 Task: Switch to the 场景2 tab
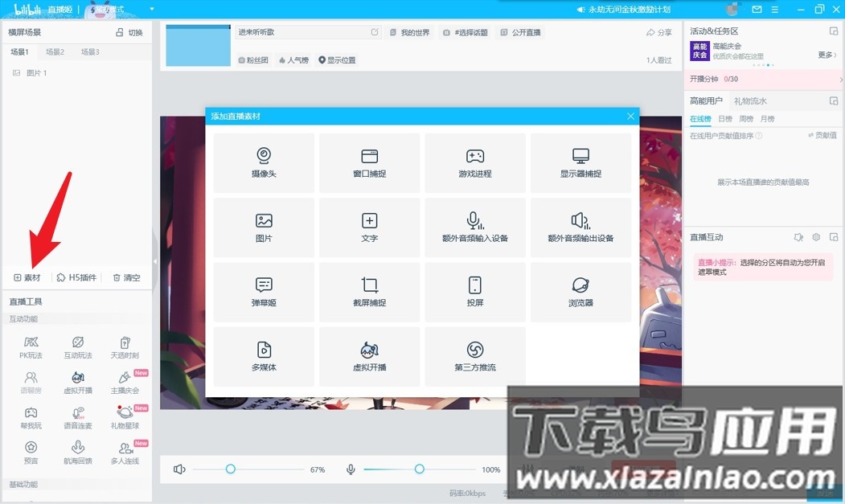pos(55,52)
